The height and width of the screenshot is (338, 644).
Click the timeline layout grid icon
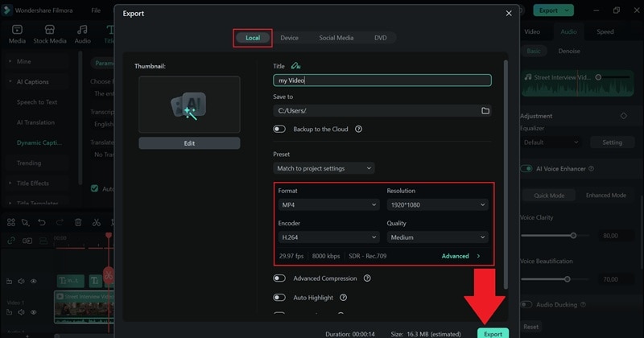pos(11,222)
